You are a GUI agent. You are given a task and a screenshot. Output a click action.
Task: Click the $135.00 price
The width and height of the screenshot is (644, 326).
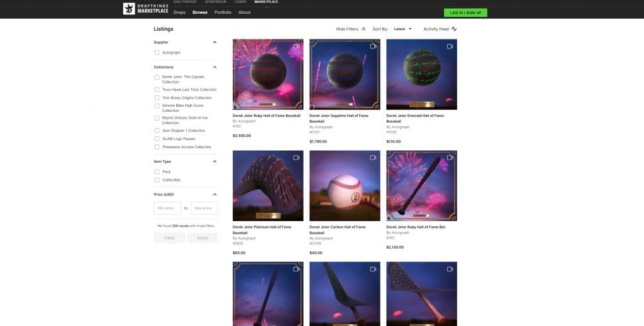394,141
